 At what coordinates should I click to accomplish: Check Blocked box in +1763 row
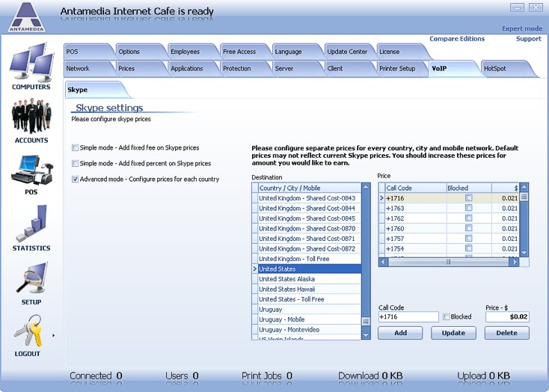pyautogui.click(x=468, y=208)
